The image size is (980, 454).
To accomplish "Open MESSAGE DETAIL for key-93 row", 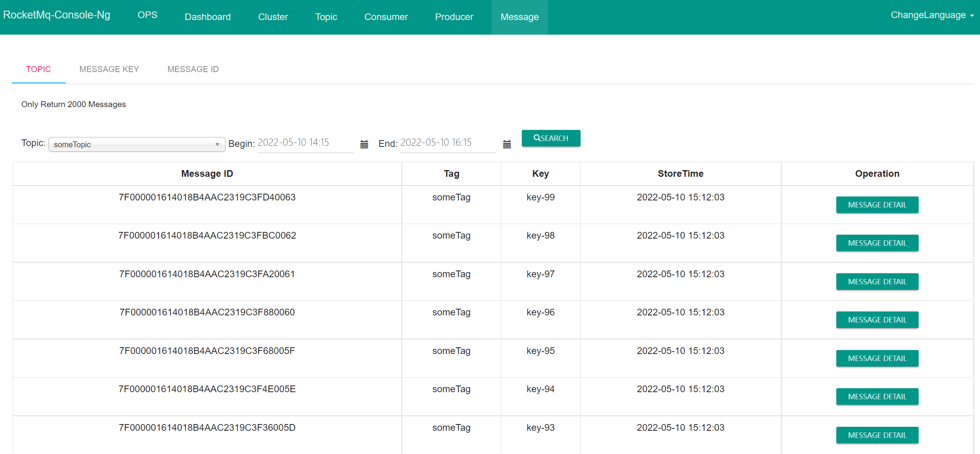I will 877,435.
